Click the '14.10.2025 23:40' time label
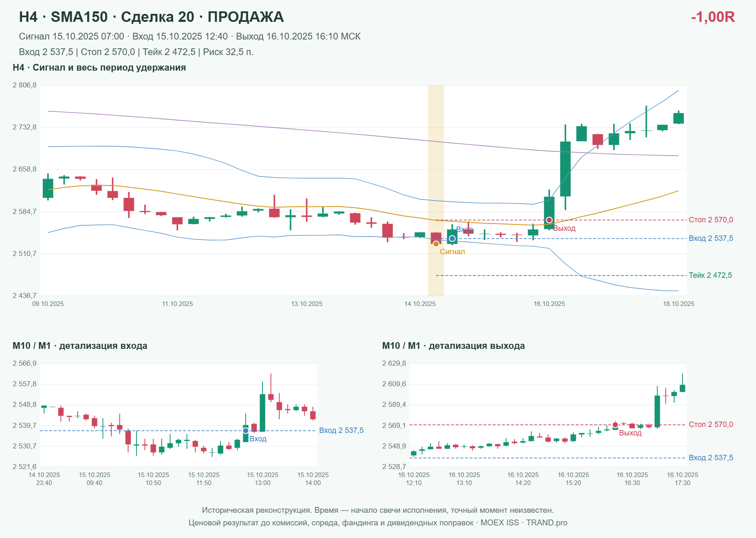The width and height of the screenshot is (756, 538). (44, 479)
